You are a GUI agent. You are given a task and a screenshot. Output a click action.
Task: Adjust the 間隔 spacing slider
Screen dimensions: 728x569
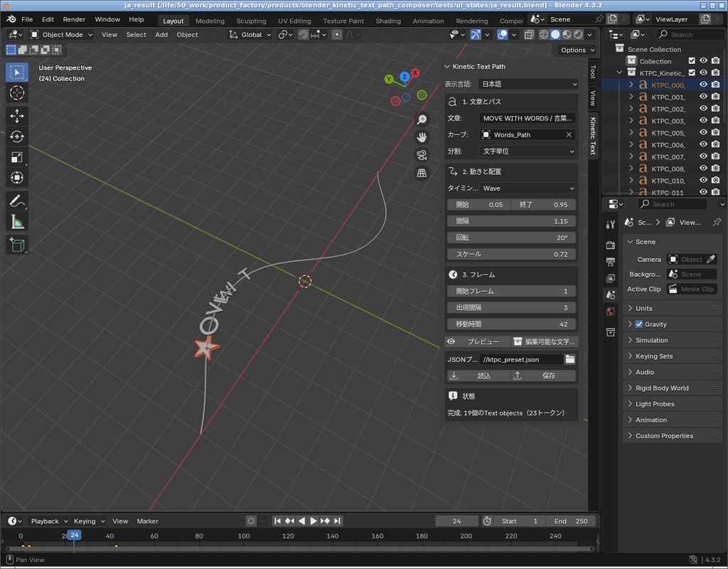point(511,221)
